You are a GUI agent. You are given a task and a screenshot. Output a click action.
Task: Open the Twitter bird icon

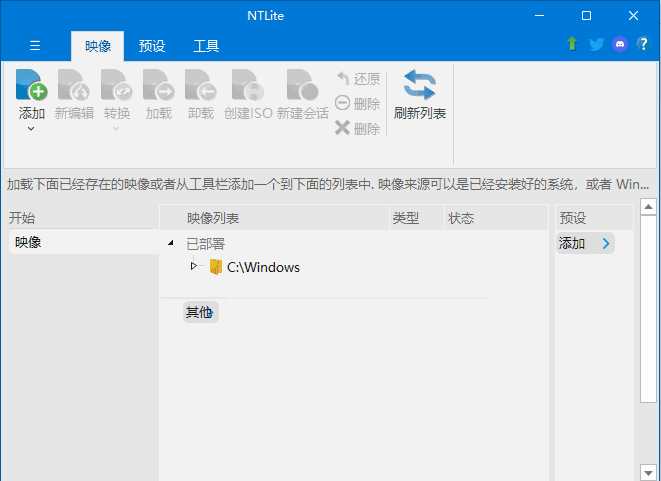click(x=597, y=44)
